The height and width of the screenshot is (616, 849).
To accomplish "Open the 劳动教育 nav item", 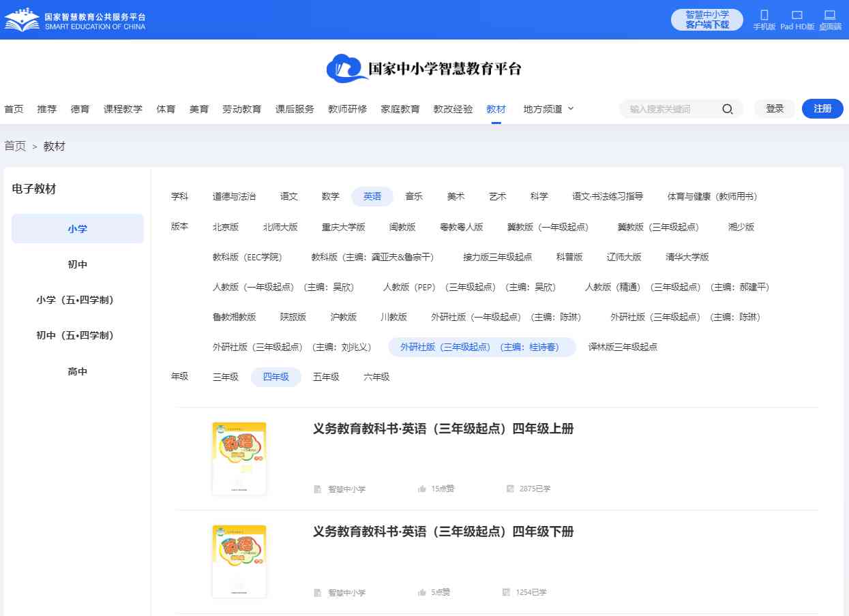I will [x=242, y=109].
